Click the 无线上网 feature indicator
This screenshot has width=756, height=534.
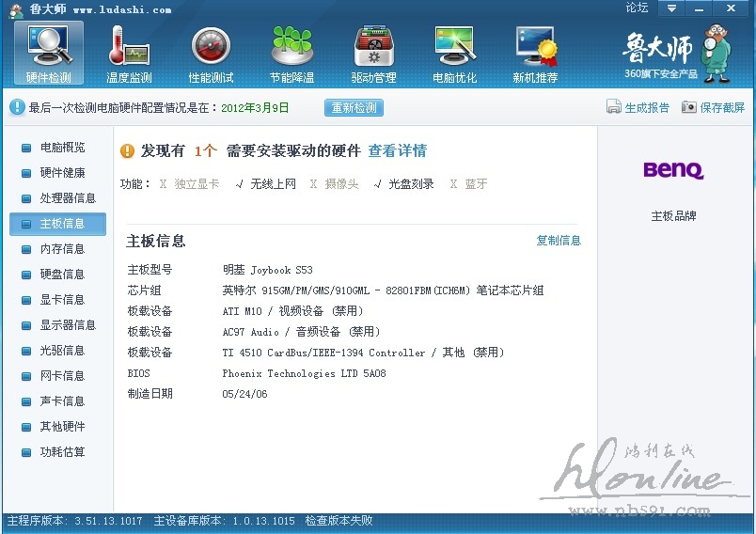(x=266, y=183)
